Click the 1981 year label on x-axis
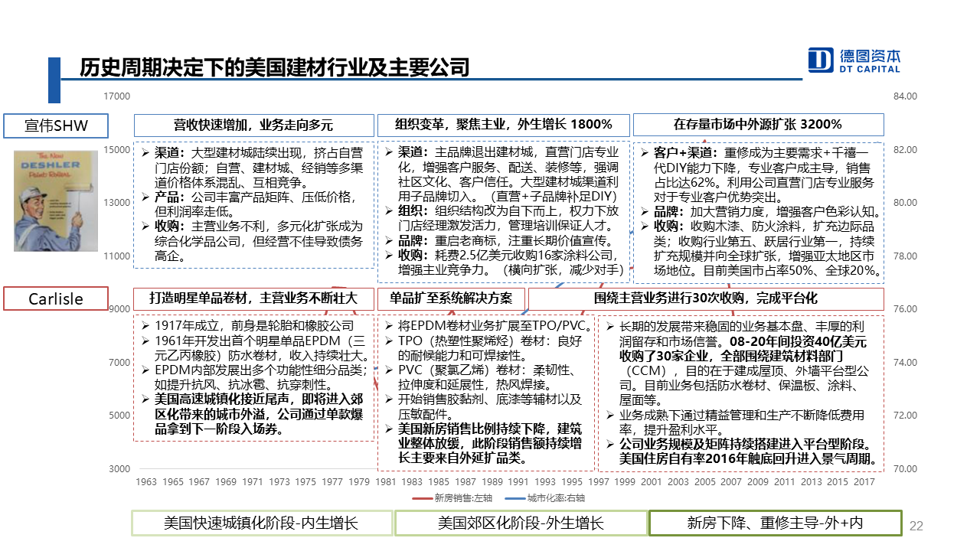This screenshot has width=980, height=551. [385, 482]
